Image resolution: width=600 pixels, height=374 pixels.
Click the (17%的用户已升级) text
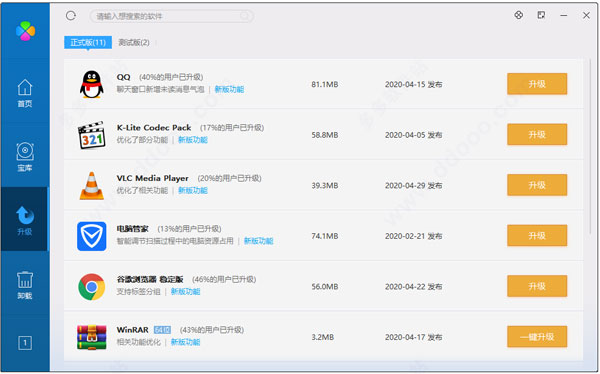[232, 127]
